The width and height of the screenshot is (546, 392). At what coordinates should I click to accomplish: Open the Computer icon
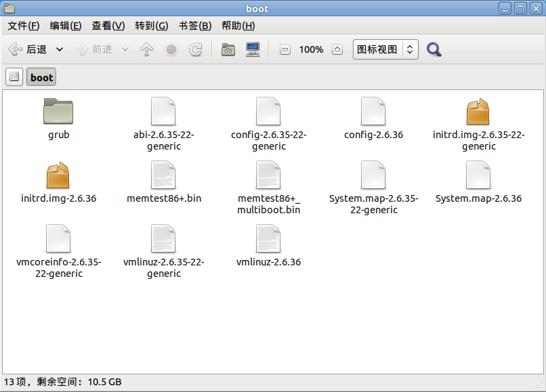(x=253, y=49)
